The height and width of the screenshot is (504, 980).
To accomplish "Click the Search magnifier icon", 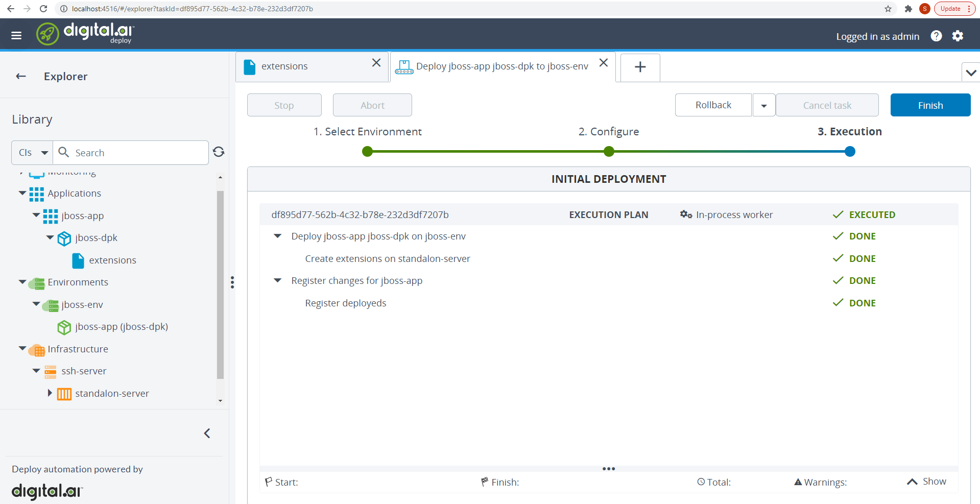I will tap(64, 152).
